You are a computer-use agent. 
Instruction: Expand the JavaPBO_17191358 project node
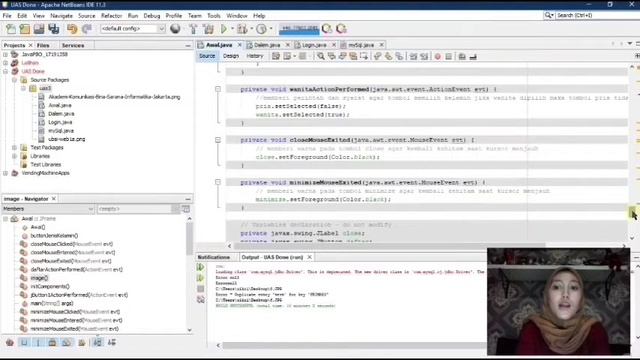click(6, 54)
